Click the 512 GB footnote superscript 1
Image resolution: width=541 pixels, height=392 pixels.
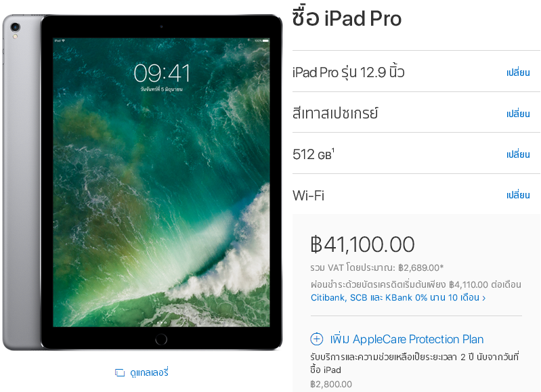click(x=333, y=150)
